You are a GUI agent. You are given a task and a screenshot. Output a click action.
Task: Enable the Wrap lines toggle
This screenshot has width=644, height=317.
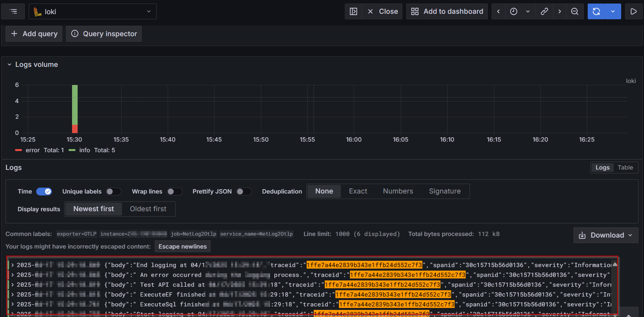coord(174,192)
